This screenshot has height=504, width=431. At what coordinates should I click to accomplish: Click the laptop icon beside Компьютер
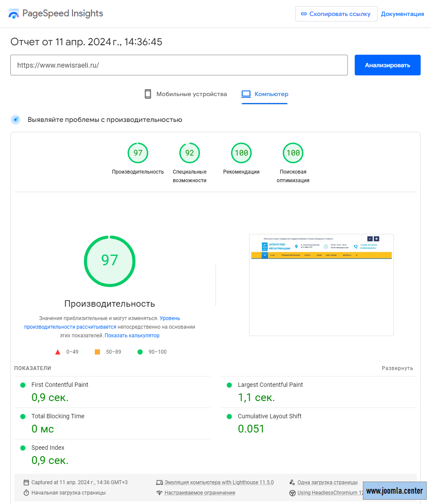[246, 94]
